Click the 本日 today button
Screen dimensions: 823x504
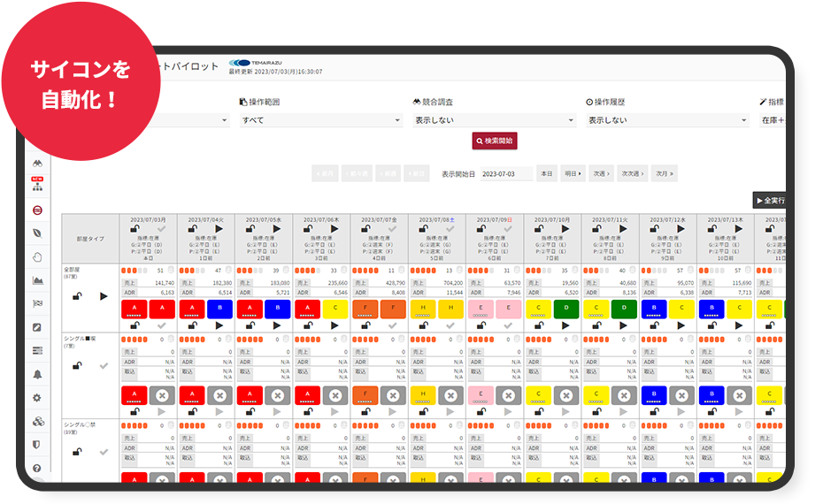click(x=546, y=173)
